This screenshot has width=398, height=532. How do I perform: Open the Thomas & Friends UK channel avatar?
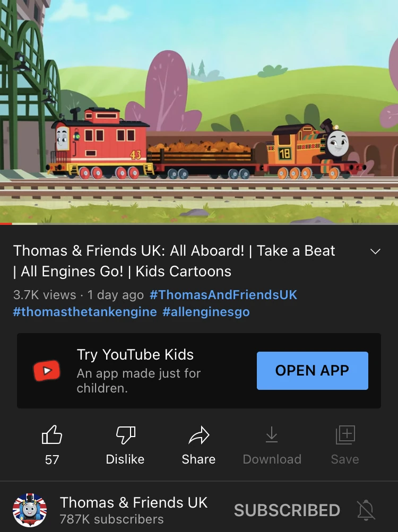point(30,510)
